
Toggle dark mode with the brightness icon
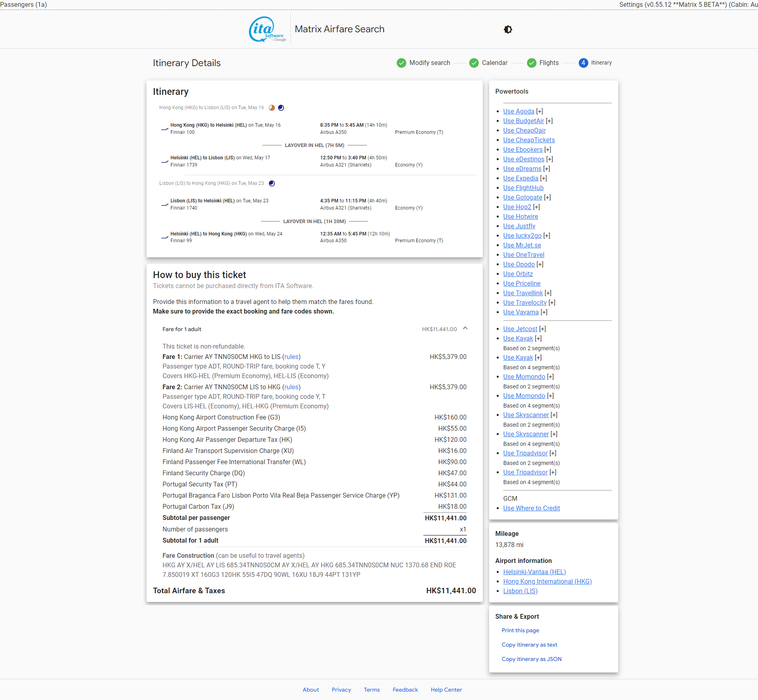point(508,29)
